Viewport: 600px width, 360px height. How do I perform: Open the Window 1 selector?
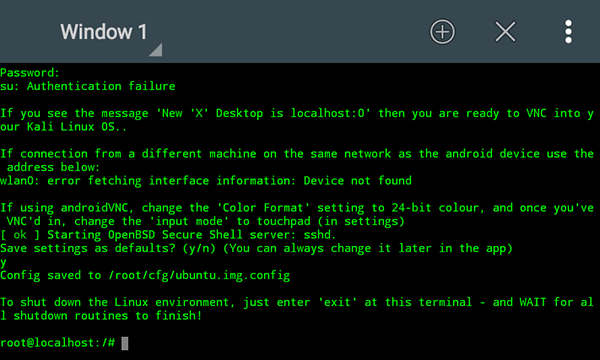(104, 32)
